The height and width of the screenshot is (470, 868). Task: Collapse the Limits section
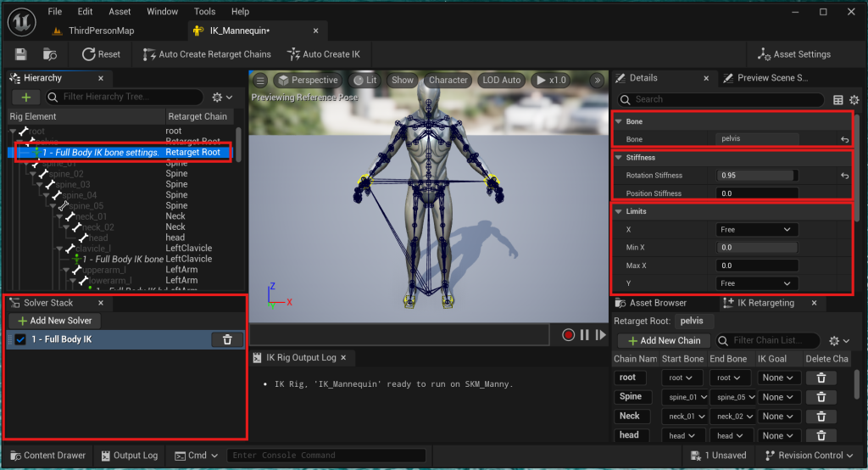pos(618,211)
